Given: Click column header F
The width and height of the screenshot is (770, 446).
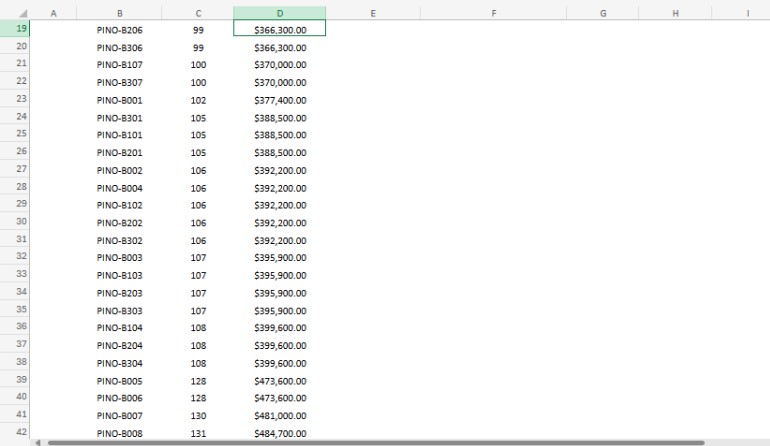Looking at the screenshot, I should (x=494, y=13).
